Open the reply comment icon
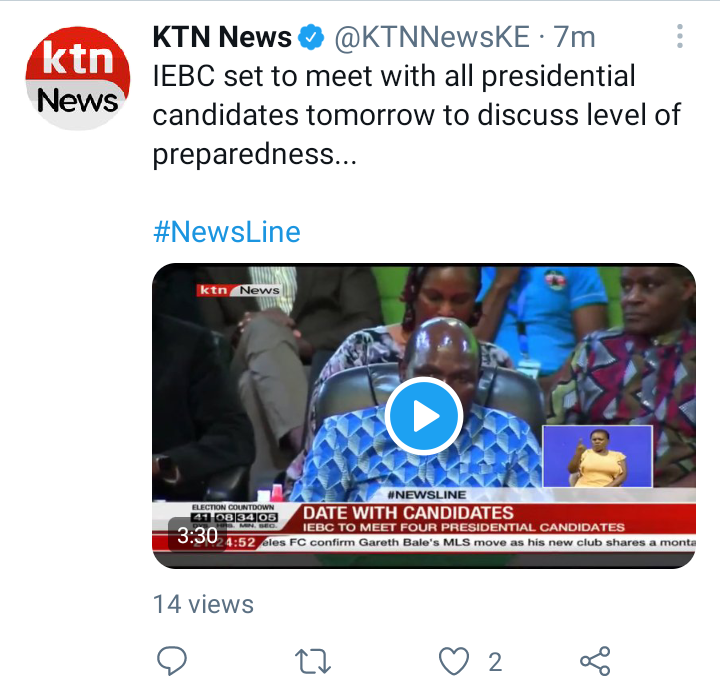The image size is (720, 697). pos(172,661)
